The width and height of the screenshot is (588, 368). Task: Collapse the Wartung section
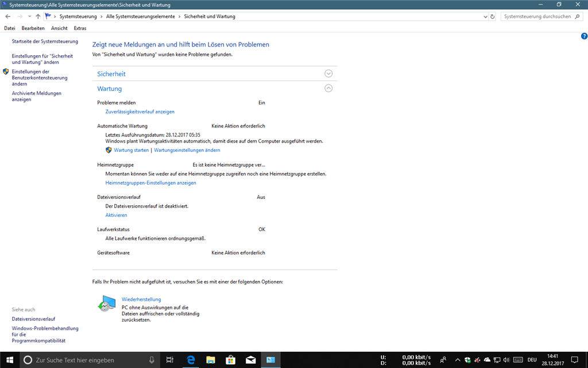[328, 88]
